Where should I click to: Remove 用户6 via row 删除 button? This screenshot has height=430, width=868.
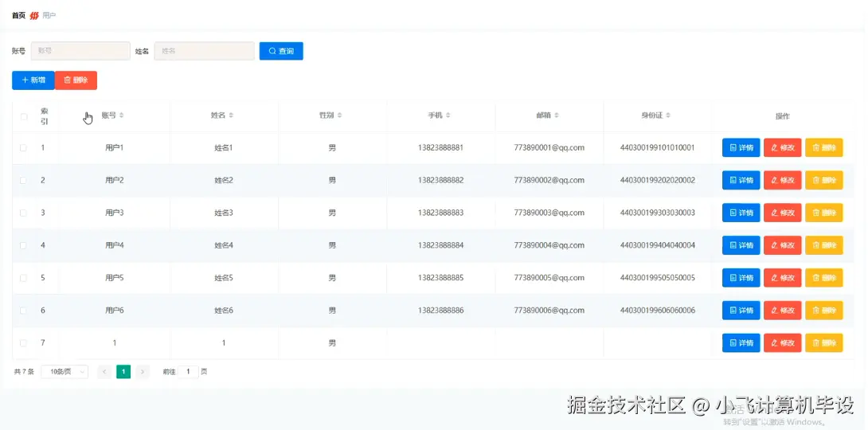[823, 311]
